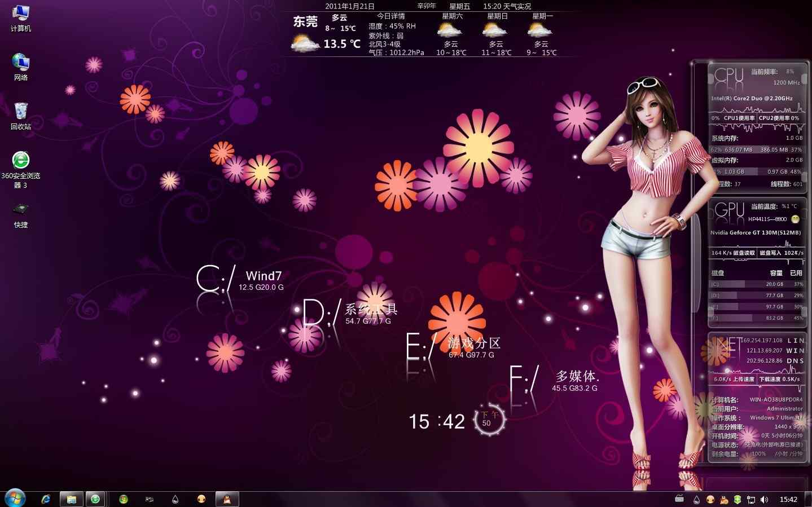Viewport: 812px width, 507px height.
Task: Click the smiley face icon in GPU section
Action: pos(795,219)
